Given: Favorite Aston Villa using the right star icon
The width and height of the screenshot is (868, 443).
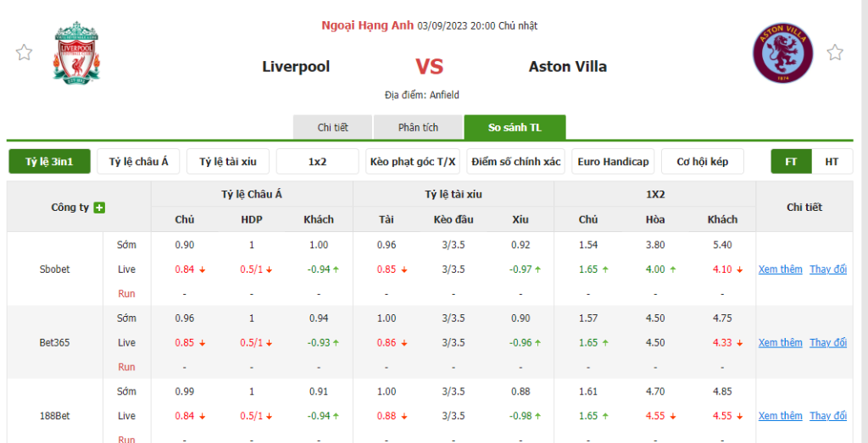Looking at the screenshot, I should point(835,53).
